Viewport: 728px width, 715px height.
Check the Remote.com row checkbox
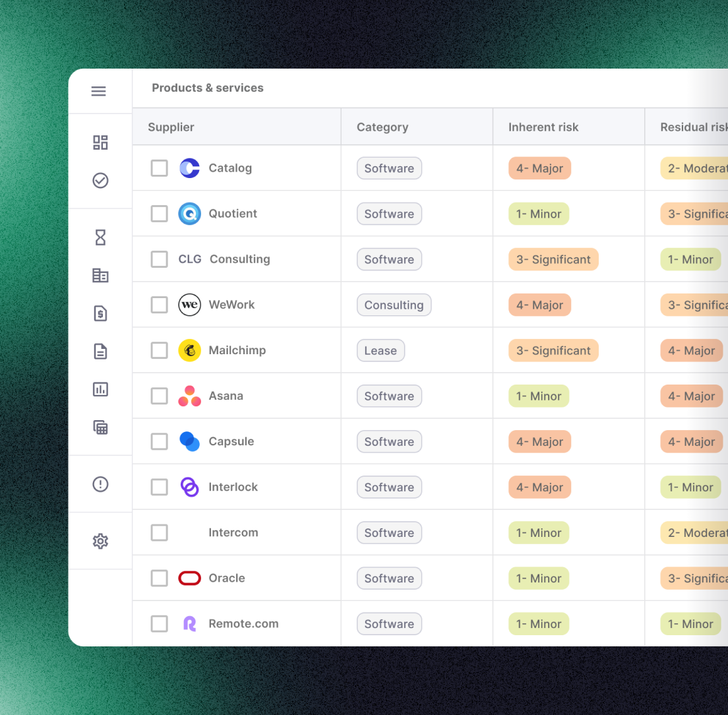coord(160,623)
